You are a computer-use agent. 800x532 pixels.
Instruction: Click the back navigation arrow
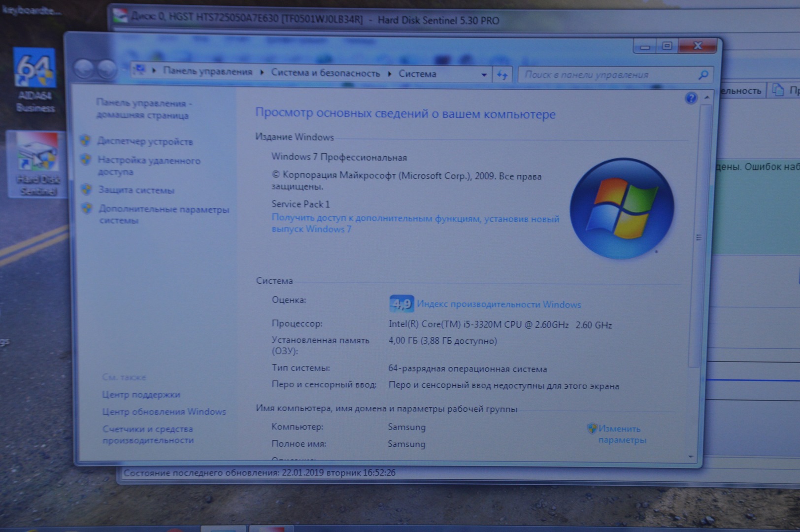click(x=84, y=70)
